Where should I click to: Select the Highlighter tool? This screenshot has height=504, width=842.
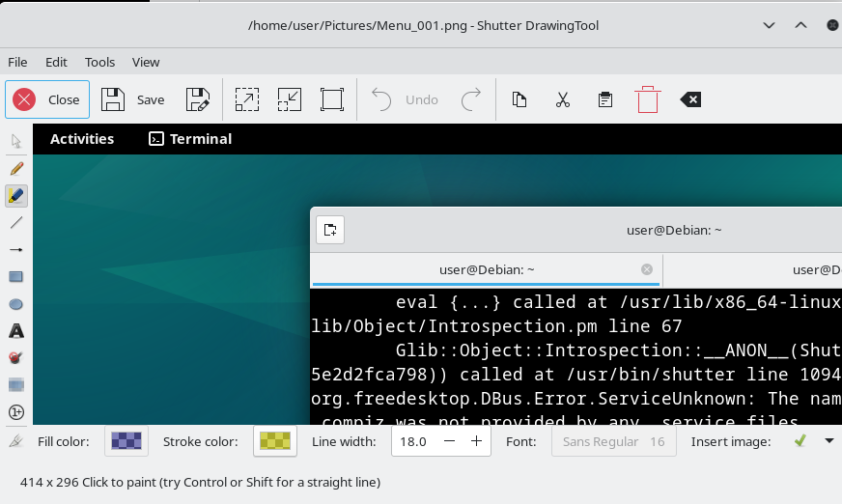coord(16,195)
